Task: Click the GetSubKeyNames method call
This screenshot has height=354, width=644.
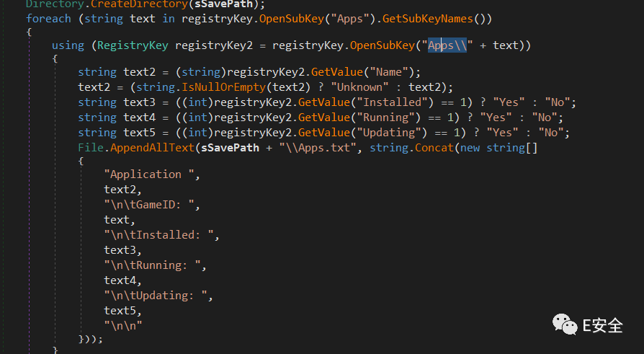Action: point(428,19)
